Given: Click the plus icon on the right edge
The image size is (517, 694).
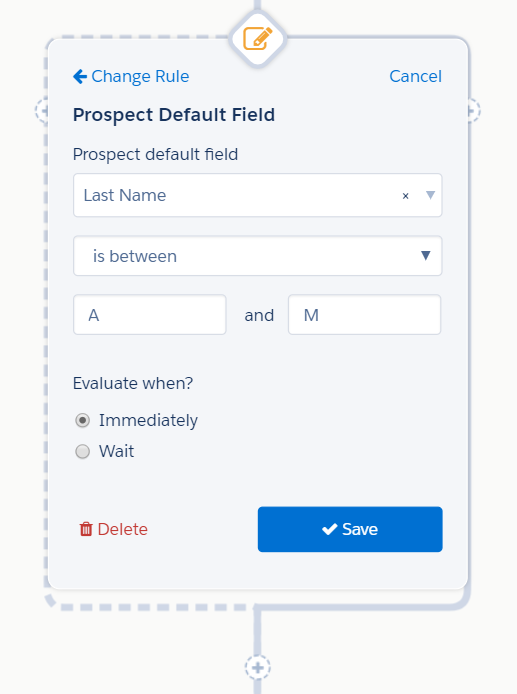Looking at the screenshot, I should pyautogui.click(x=474, y=110).
